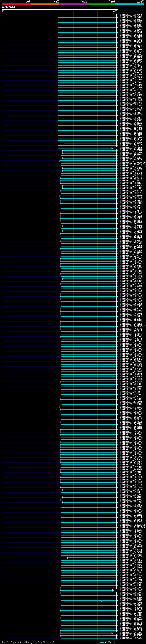The image size is (146, 644).
Task: Click the =100char scale legend
Action: coord(108,642)
